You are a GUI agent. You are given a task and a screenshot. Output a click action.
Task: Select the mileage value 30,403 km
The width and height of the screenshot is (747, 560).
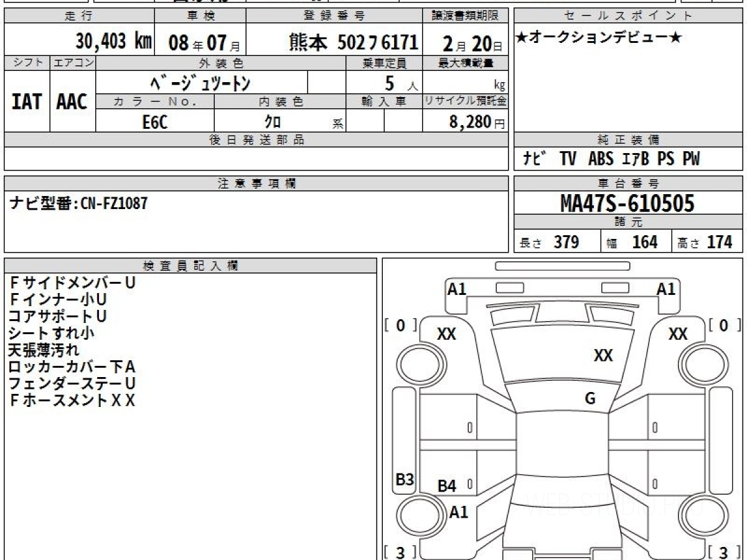(113, 42)
